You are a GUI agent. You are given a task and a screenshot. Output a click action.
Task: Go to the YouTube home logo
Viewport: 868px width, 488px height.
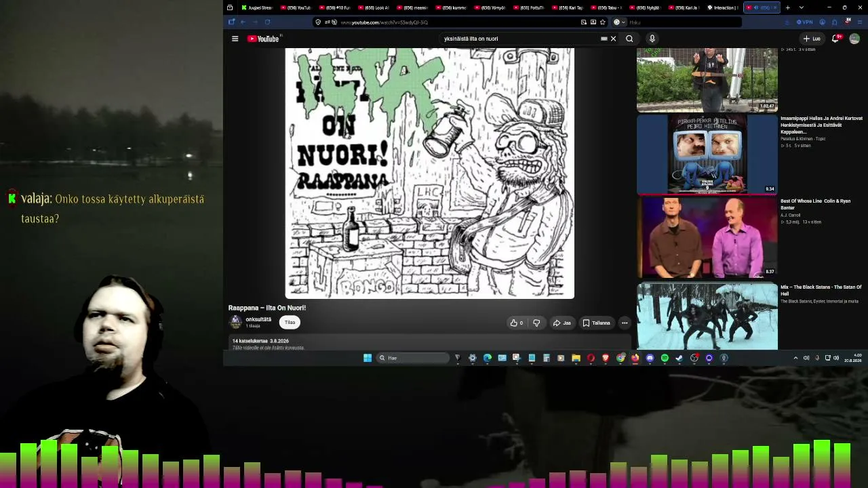[263, 39]
